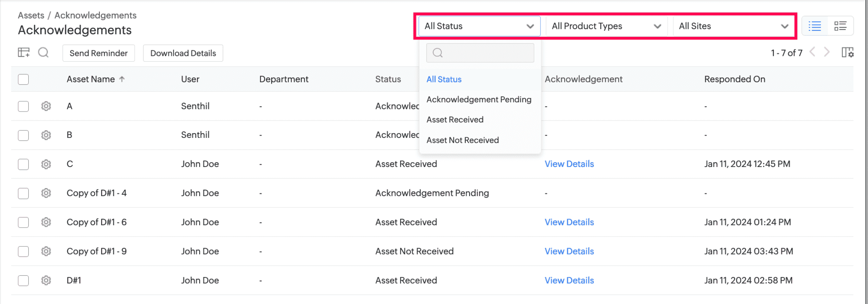The height and width of the screenshot is (304, 868).
Task: Open gear actions for asset A
Action: [46, 106]
